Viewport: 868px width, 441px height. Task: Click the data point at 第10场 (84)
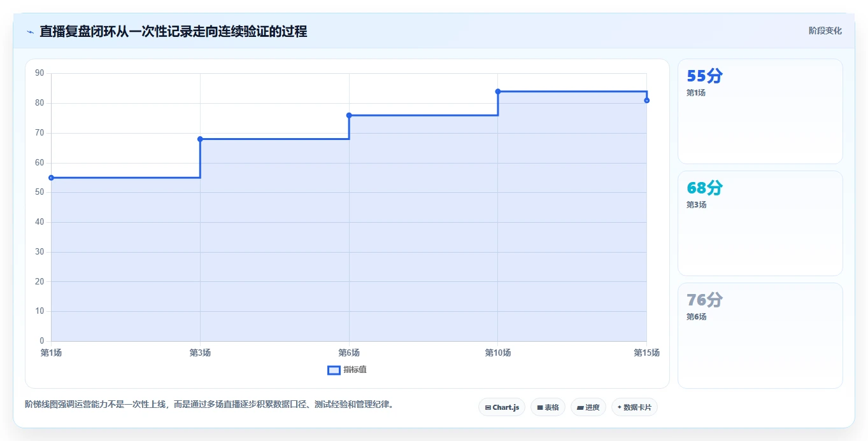(x=498, y=92)
